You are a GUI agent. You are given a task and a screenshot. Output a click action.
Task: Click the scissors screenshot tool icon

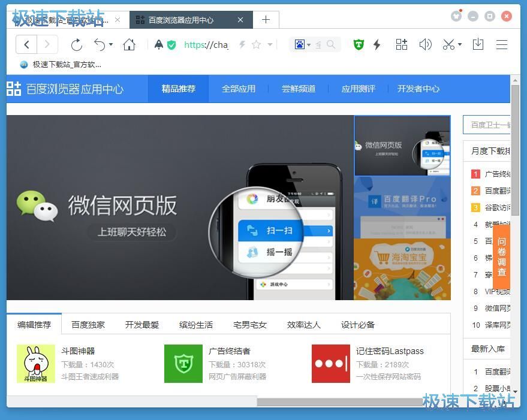(x=448, y=44)
